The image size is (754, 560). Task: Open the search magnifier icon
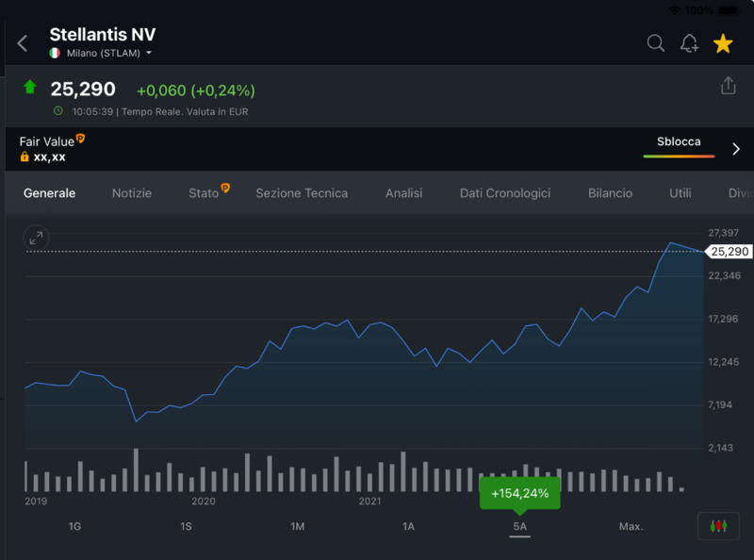tap(655, 43)
